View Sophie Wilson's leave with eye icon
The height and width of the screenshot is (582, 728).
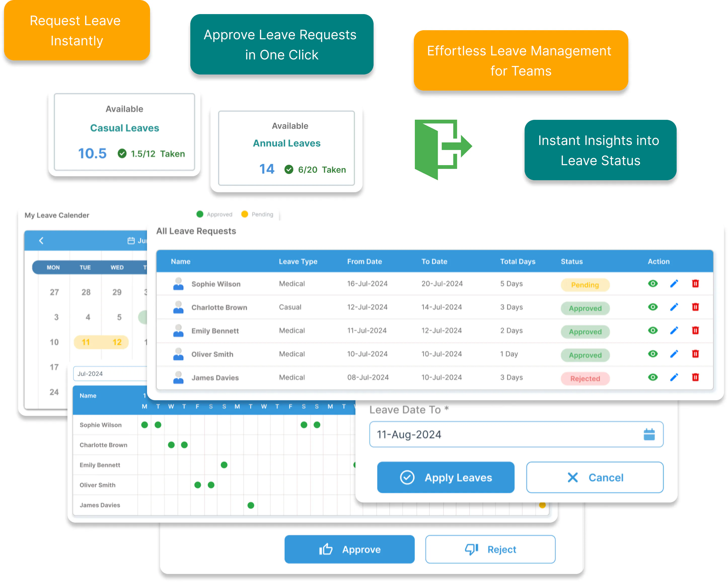(x=653, y=283)
